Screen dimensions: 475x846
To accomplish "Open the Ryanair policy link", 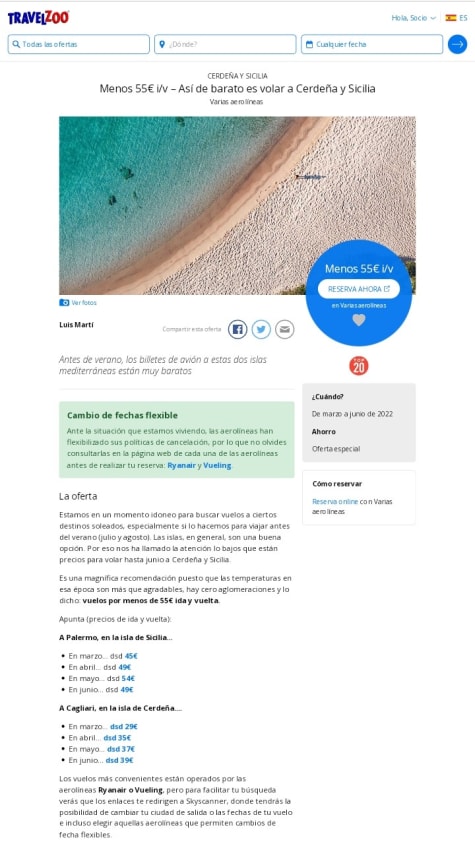I will pos(181,465).
